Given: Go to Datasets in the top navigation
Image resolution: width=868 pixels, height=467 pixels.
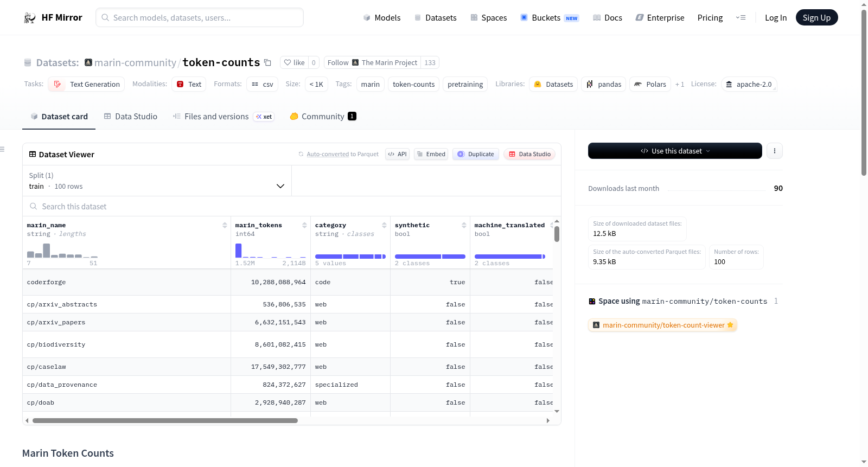Looking at the screenshot, I should pos(436,18).
